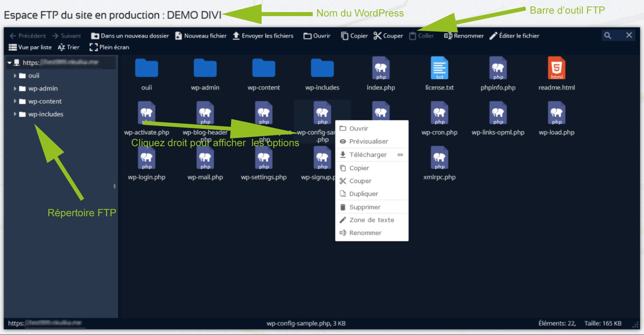Select the phpinfo.php file icon
Image resolution: width=644 pixels, height=335 pixels.
tap(498, 68)
